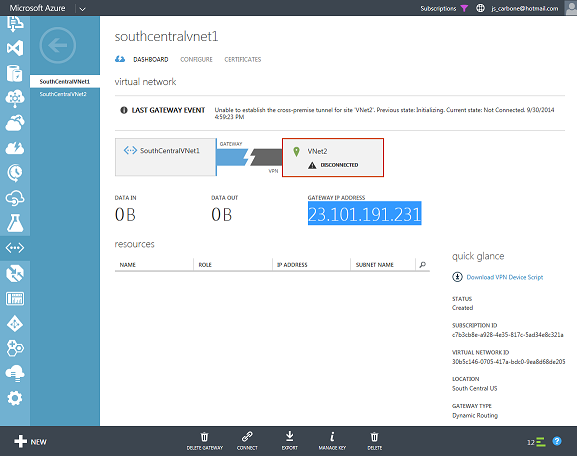This screenshot has height=456, width=577.
Task: Open the HDInsight cloud gear sidebar icon
Action: (15, 98)
